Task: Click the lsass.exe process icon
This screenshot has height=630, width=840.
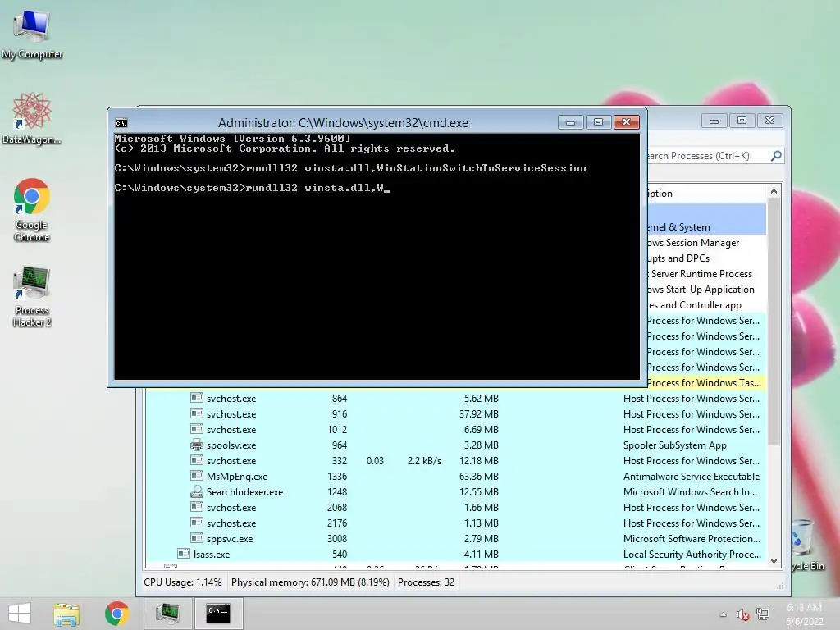Action: [183, 554]
